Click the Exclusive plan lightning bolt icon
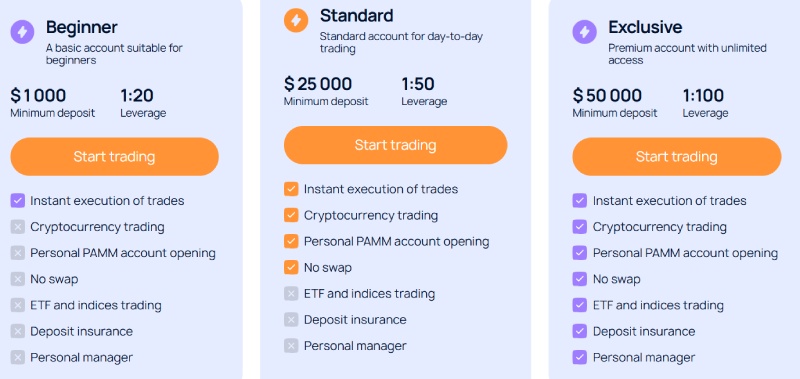The image size is (800, 379). pos(585,32)
